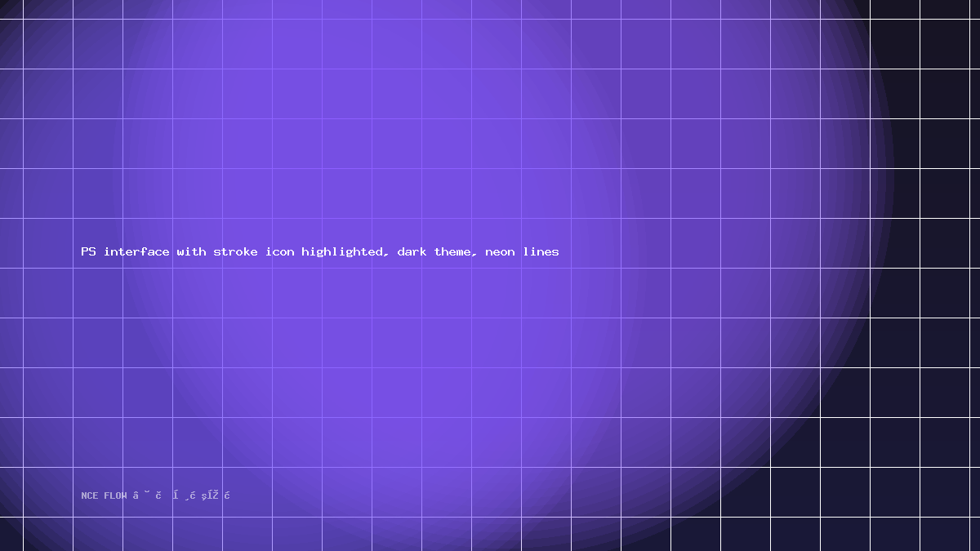980x551 pixels.
Task: Click the word "PS" in the caption
Action: pyautogui.click(x=88, y=251)
